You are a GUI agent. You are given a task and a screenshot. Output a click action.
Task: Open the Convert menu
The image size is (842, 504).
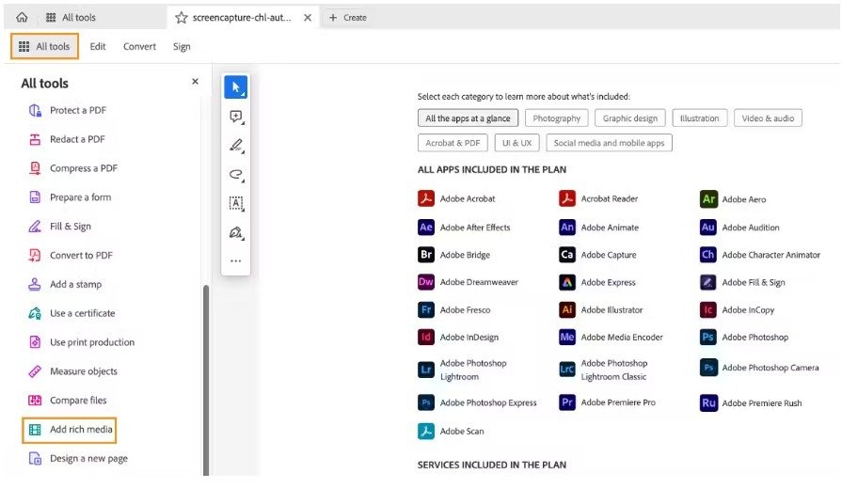(x=139, y=46)
